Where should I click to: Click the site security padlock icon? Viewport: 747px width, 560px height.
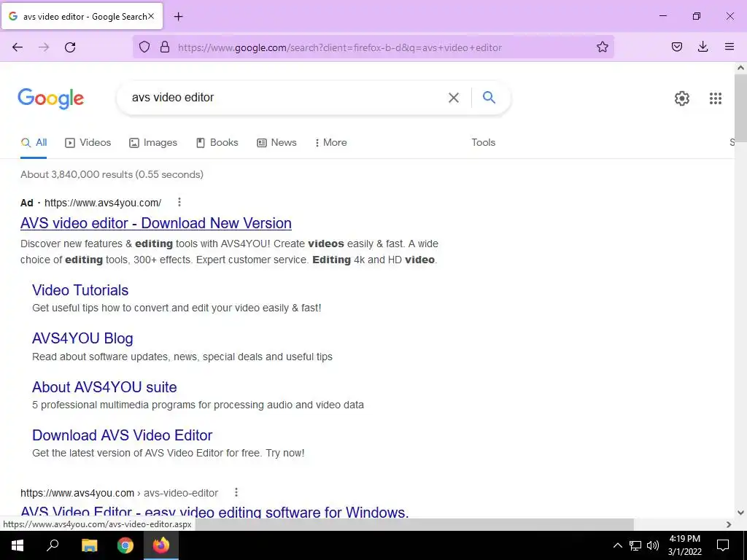(165, 47)
